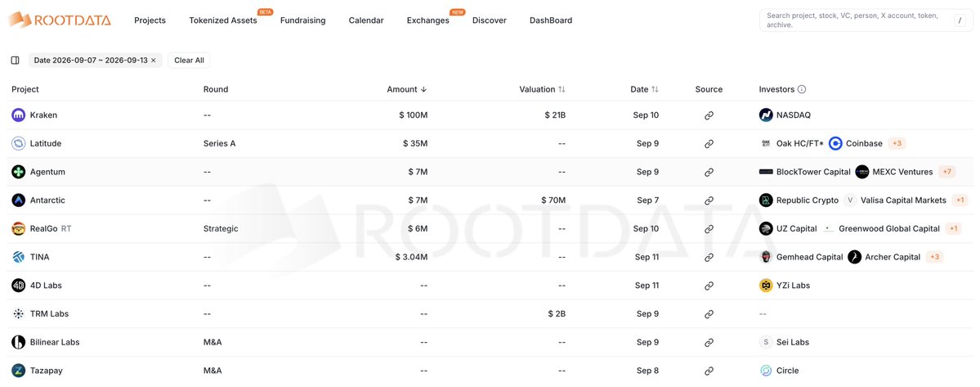Open the DashBoard menu

551,20
